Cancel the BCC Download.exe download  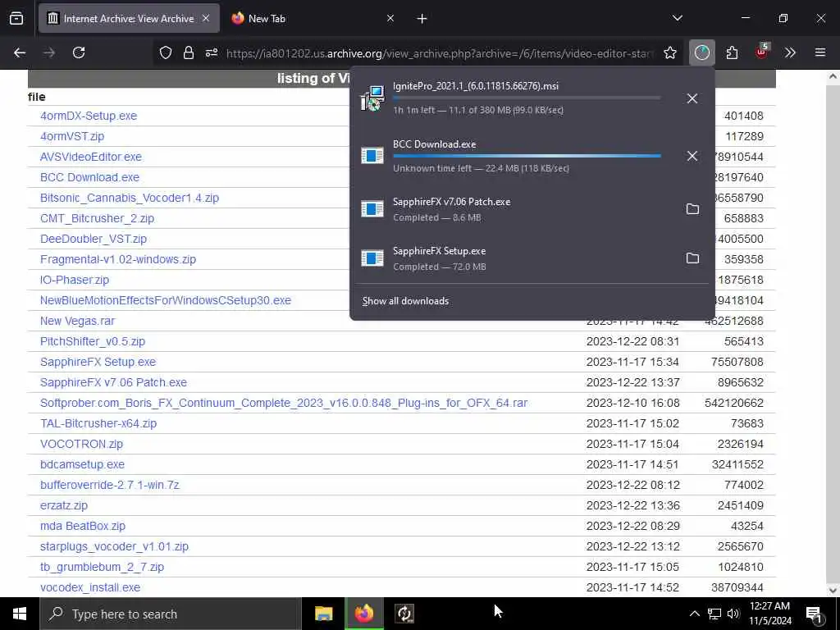(x=692, y=156)
